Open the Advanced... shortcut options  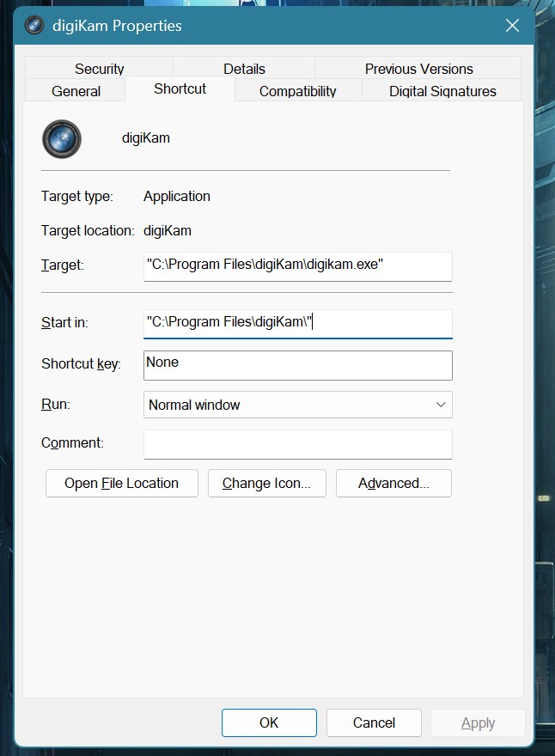pos(393,483)
